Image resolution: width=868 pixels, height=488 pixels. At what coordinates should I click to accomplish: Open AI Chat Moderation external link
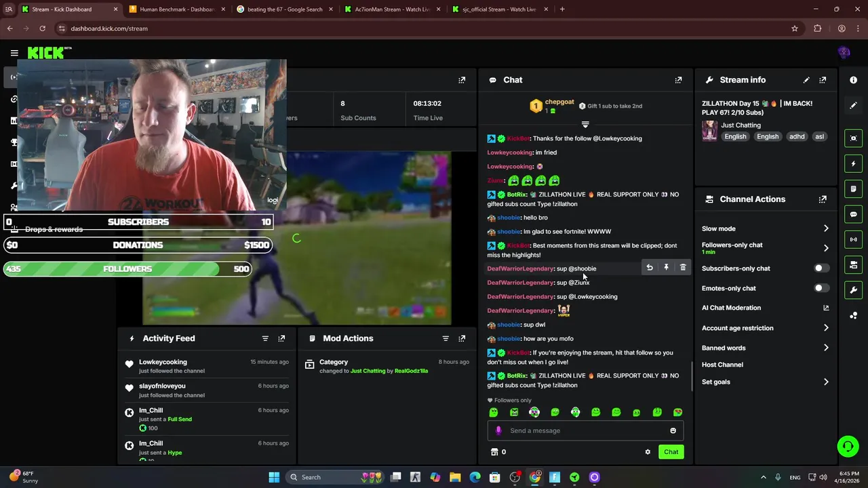tap(826, 308)
